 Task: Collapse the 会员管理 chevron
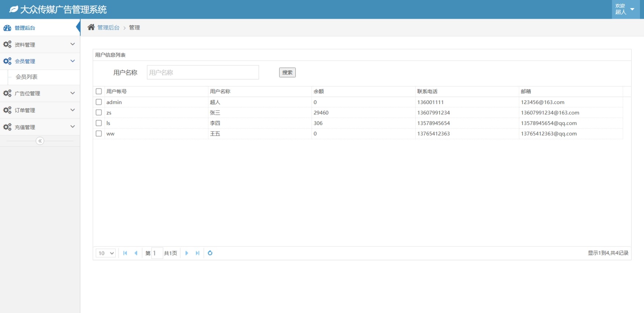point(73,61)
